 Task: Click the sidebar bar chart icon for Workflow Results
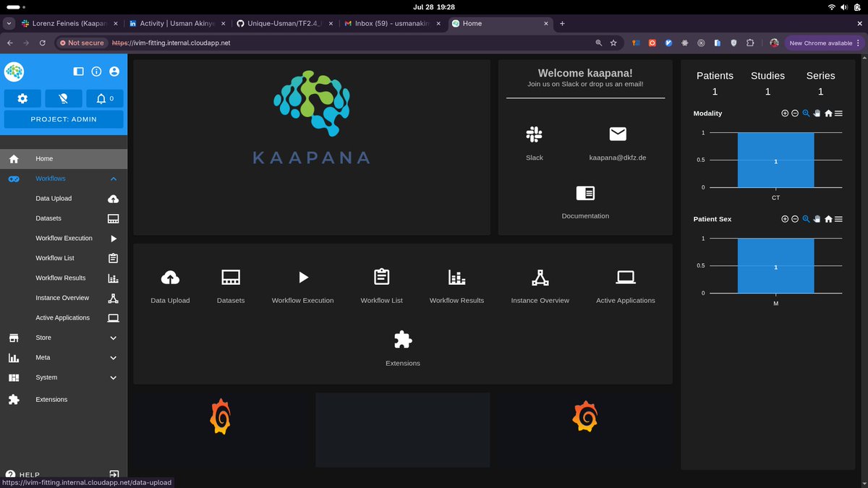tap(114, 278)
